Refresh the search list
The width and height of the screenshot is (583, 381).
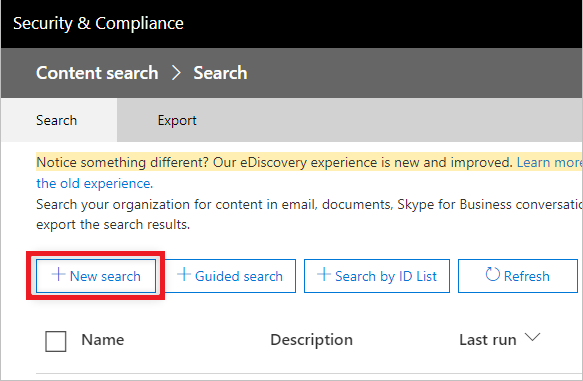click(x=518, y=276)
